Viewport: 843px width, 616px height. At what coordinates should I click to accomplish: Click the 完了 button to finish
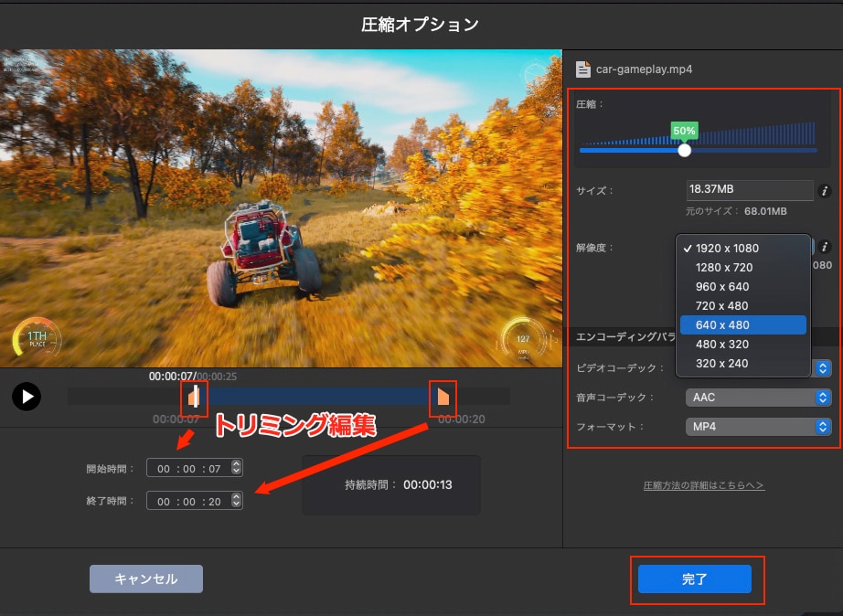(697, 579)
